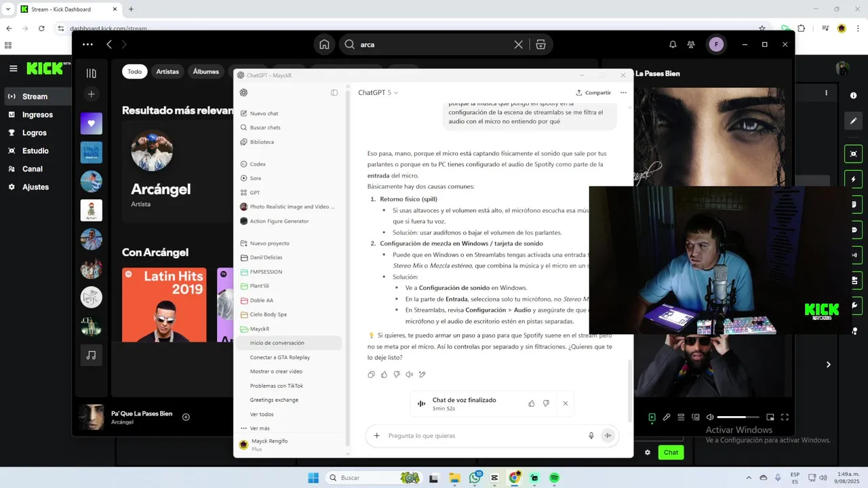Go back in Spotify navigation
This screenshot has height=488, width=868.
(x=109, y=44)
